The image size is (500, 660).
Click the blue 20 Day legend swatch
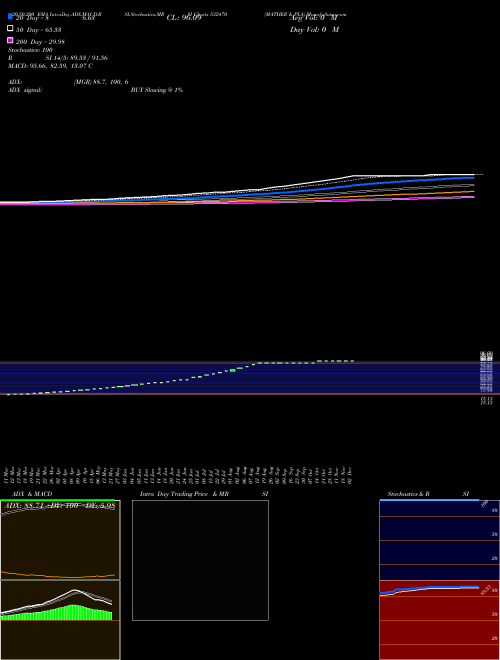[x=10, y=16]
